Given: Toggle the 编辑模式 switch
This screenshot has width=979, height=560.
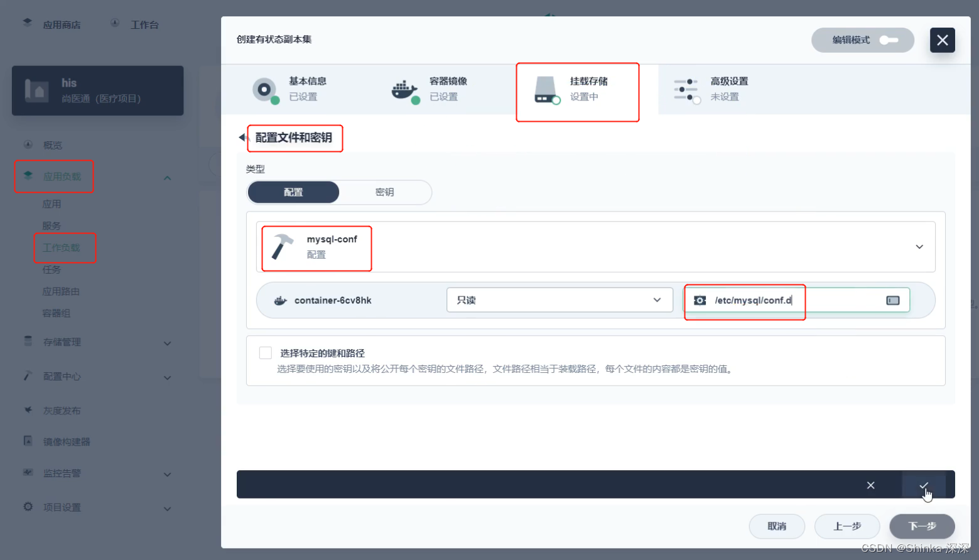Looking at the screenshot, I should point(889,40).
